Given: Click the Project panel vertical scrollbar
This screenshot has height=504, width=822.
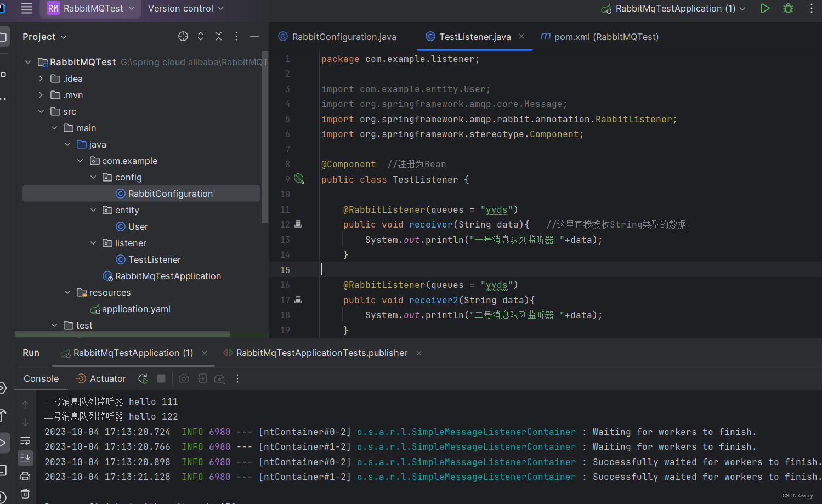Looking at the screenshot, I should (x=265, y=137).
